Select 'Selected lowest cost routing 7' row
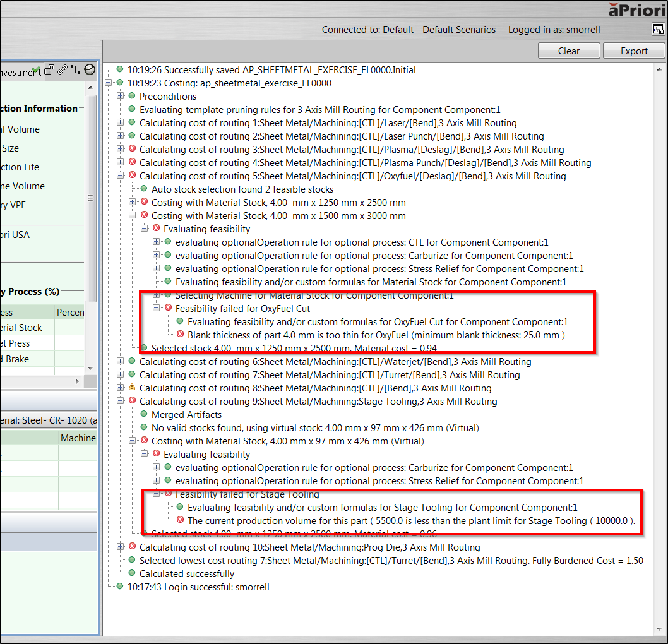 click(x=391, y=561)
